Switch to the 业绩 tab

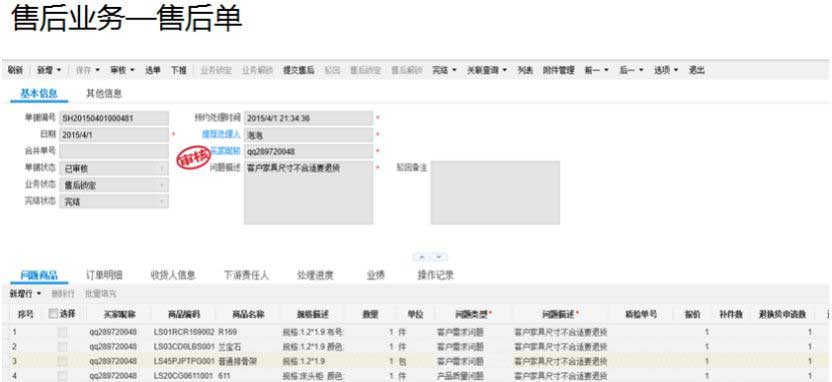click(376, 275)
